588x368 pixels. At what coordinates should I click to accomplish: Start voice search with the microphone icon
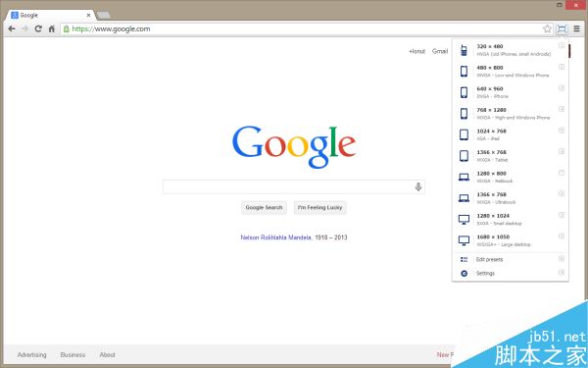(418, 186)
